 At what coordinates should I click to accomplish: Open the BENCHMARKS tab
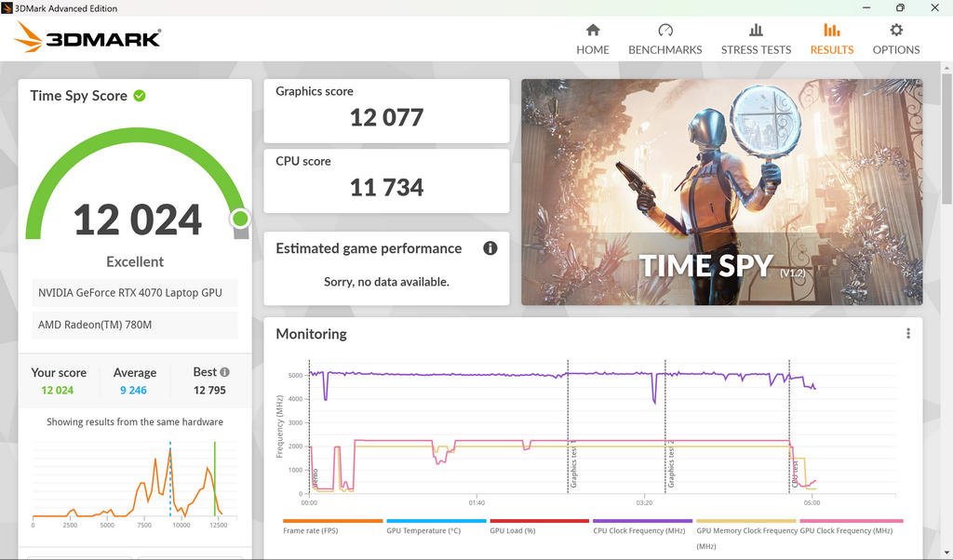[664, 39]
